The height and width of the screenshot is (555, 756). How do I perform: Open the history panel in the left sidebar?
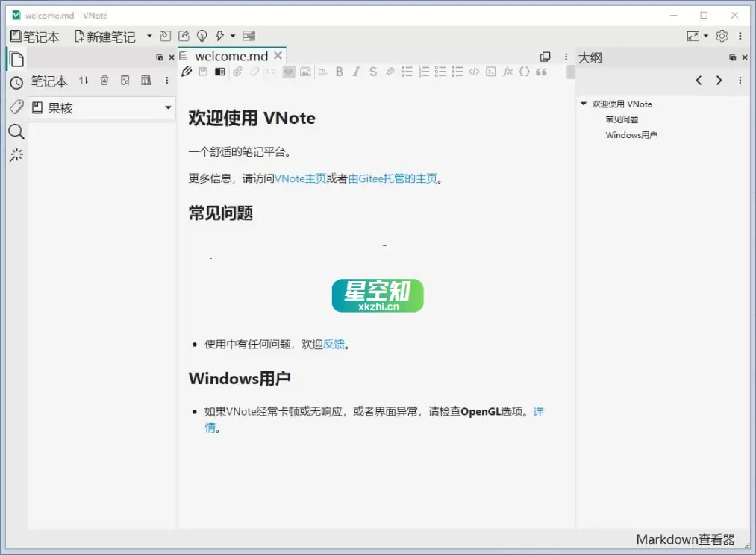tap(16, 81)
